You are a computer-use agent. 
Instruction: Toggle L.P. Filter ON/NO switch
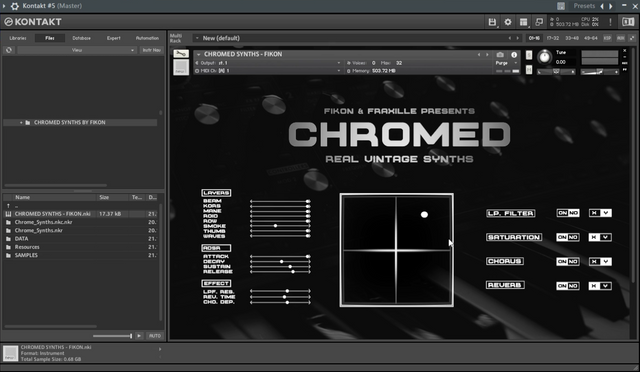(568, 213)
